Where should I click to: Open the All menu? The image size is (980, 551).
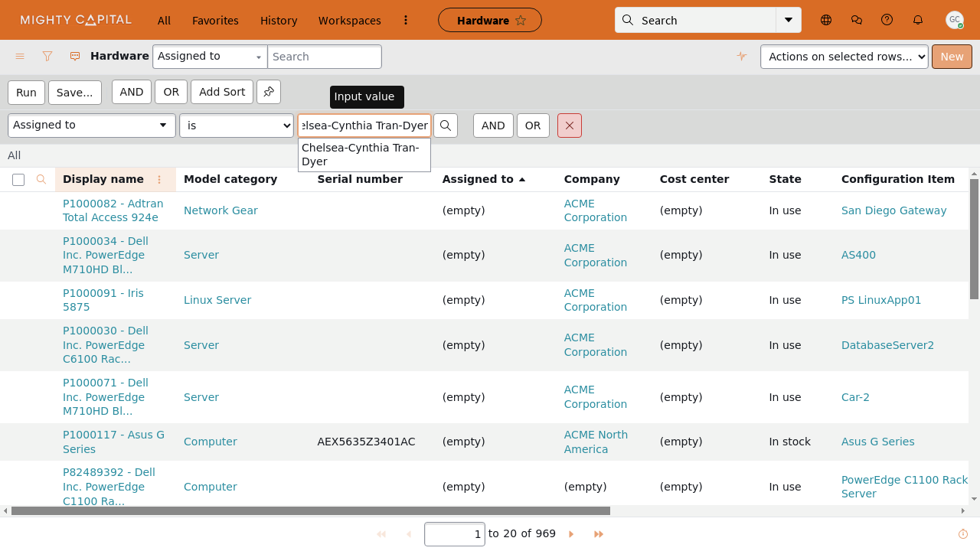click(164, 21)
